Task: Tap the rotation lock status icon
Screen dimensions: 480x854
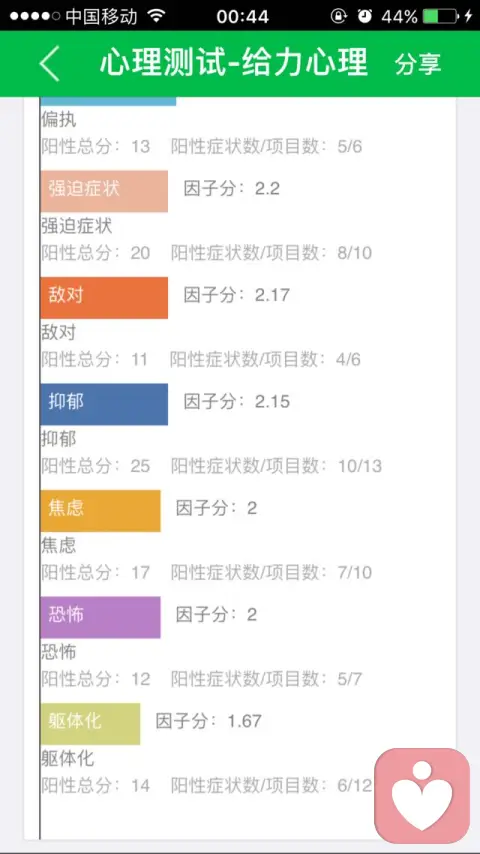Action: pyautogui.click(x=338, y=16)
